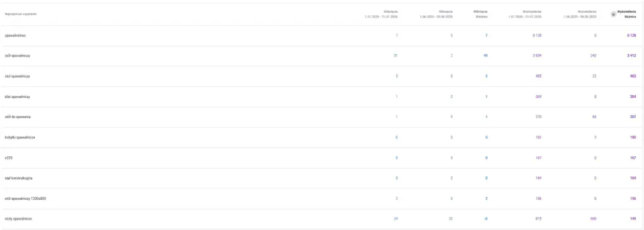Click June impressions value 242

[x=593, y=56]
